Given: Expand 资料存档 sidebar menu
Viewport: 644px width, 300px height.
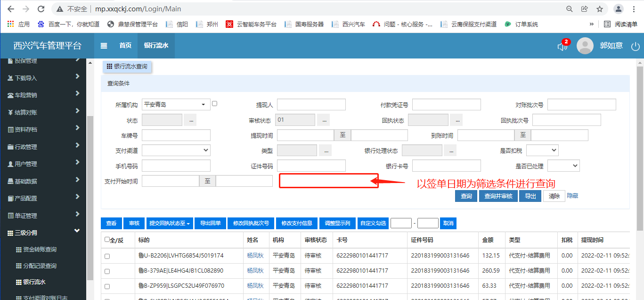Looking at the screenshot, I should coord(43,129).
